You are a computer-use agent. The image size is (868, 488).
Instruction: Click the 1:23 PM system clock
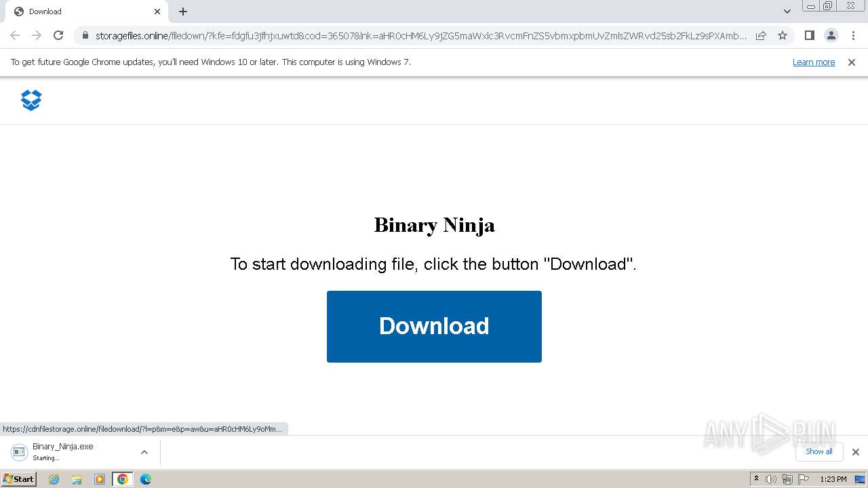pyautogui.click(x=833, y=479)
